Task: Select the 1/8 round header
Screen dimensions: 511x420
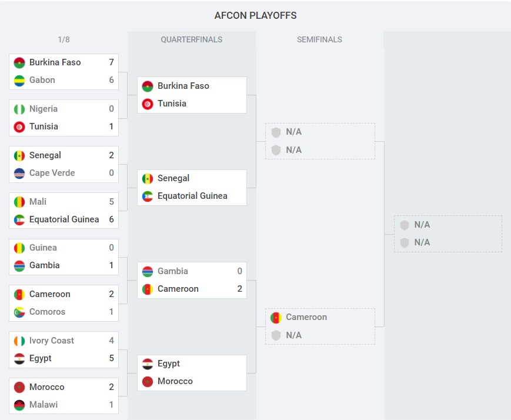Action: click(64, 40)
